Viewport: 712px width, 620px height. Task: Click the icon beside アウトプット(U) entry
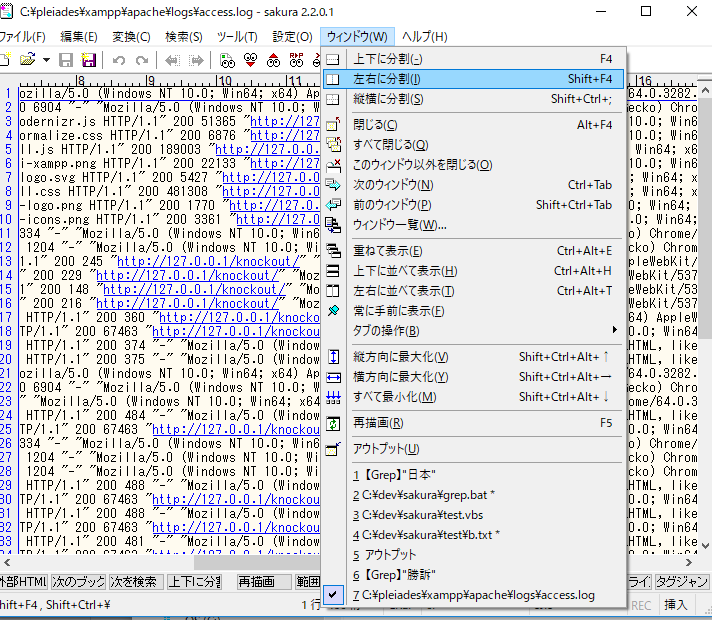click(333, 449)
